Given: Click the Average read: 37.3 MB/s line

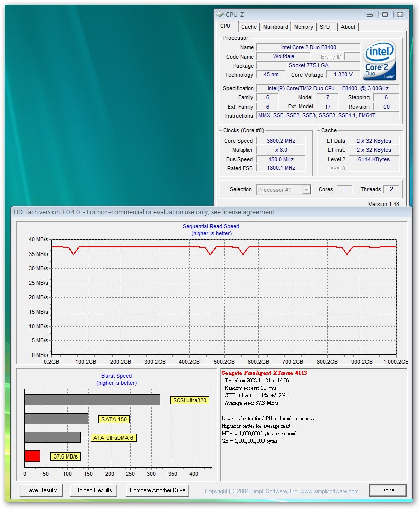Looking at the screenshot, I should [x=251, y=403].
